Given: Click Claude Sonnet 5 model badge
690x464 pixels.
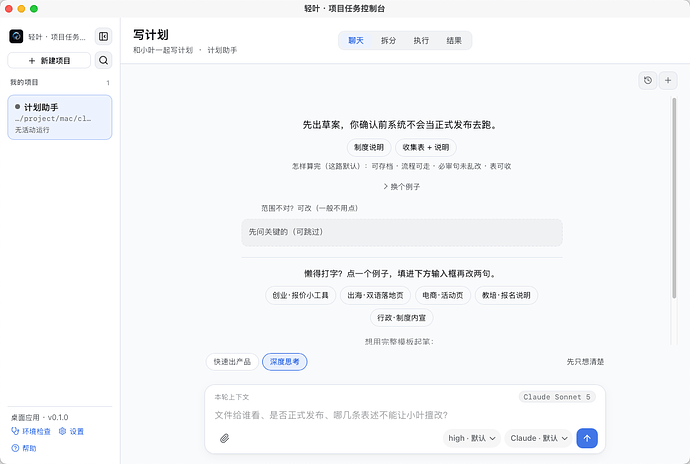Looking at the screenshot, I should tap(557, 397).
